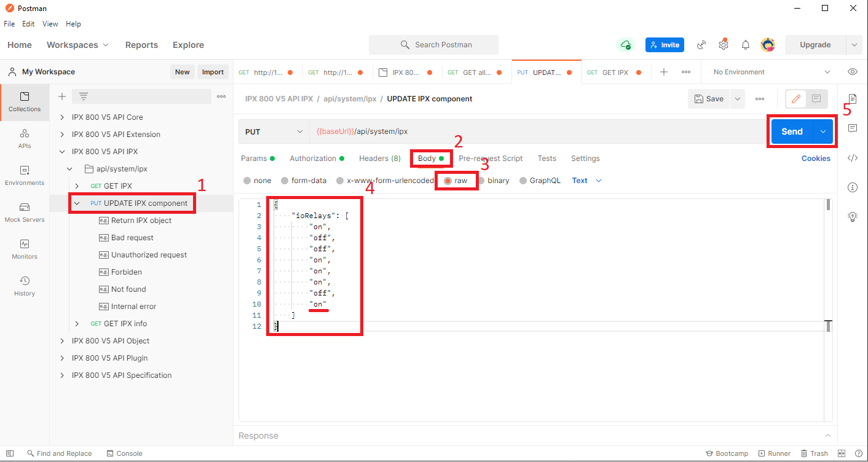Open the Mock Servers sidebar panel
The image size is (868, 462).
click(25, 213)
